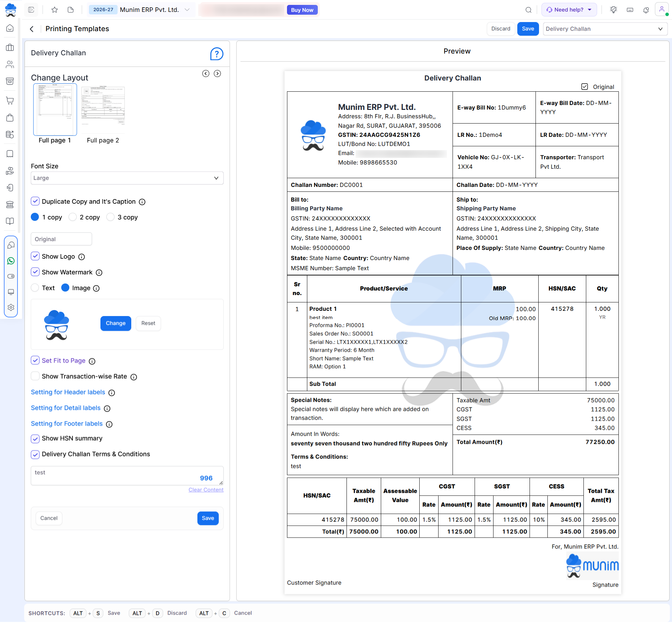This screenshot has height=623, width=672.
Task: Click Change for the watermark image
Action: click(115, 323)
